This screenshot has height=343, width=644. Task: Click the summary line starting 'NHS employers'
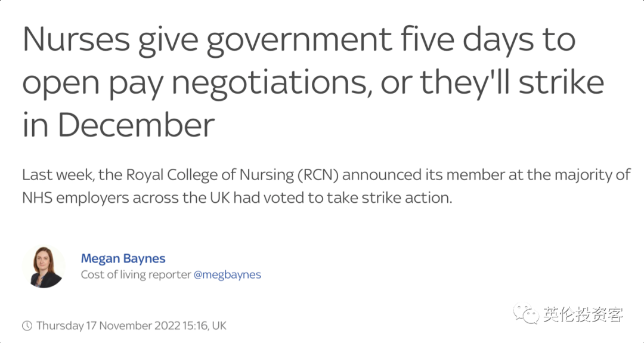coord(237,197)
